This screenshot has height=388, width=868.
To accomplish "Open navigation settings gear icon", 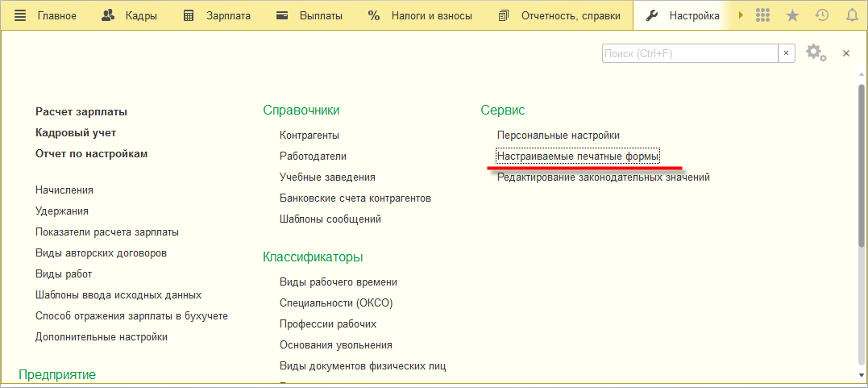I will pos(816,53).
